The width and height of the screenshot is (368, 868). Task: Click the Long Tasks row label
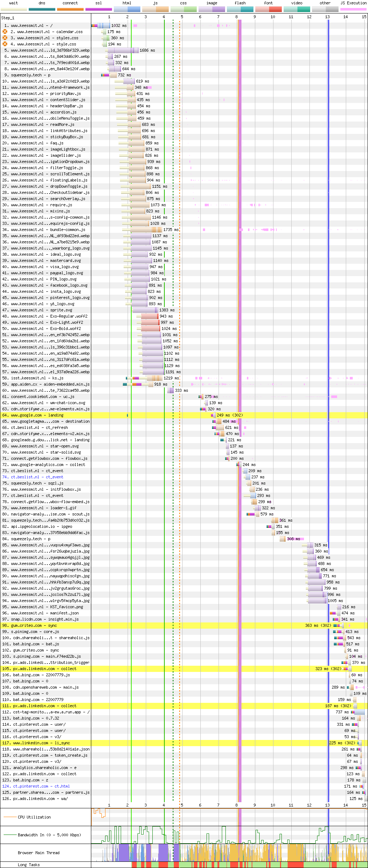click(29, 865)
